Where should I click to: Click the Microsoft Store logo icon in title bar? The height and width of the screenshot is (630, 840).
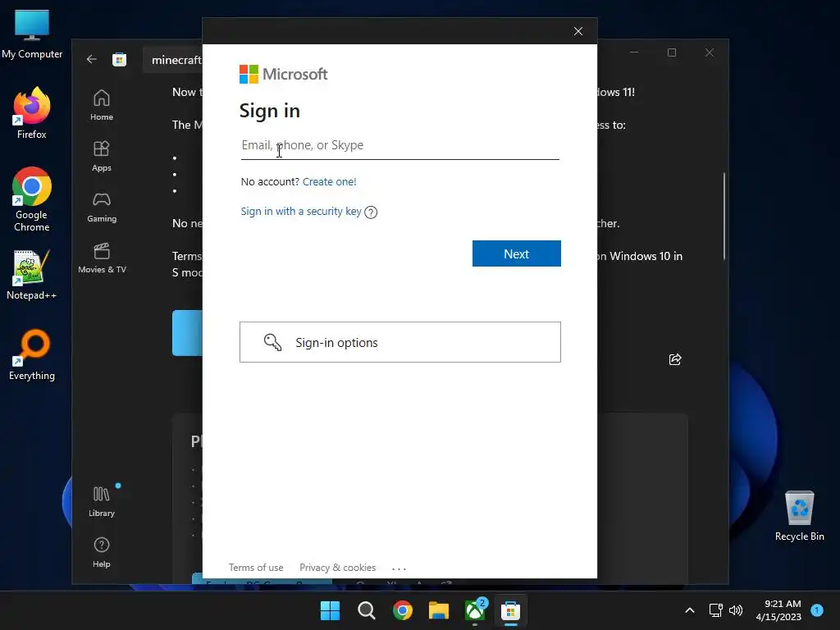(x=119, y=59)
